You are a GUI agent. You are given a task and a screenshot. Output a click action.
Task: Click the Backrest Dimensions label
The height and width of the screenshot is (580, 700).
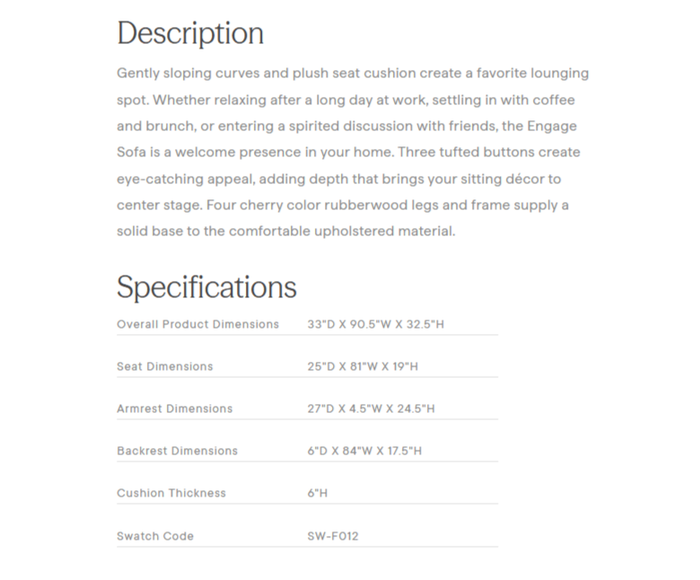[177, 451]
